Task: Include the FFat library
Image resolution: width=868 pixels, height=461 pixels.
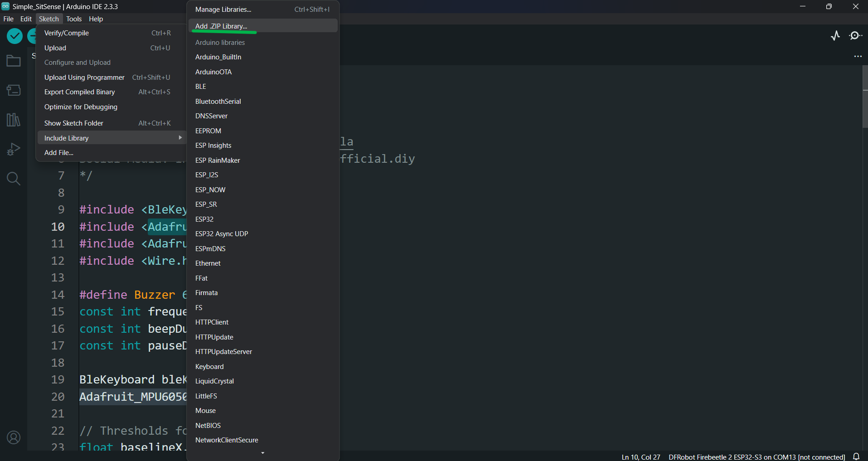Action: click(263, 278)
